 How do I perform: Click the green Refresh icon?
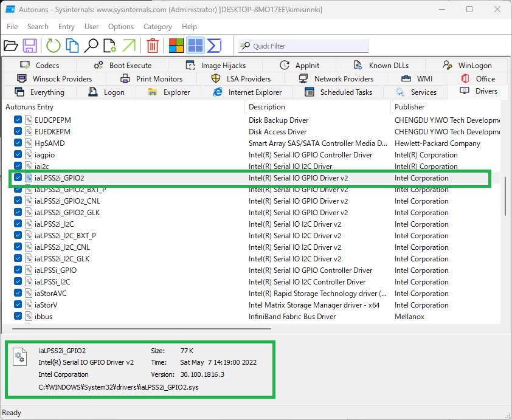click(53, 46)
